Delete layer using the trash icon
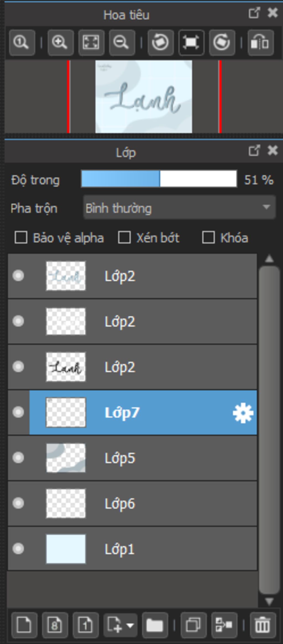This screenshot has height=644, width=283. coord(263,625)
